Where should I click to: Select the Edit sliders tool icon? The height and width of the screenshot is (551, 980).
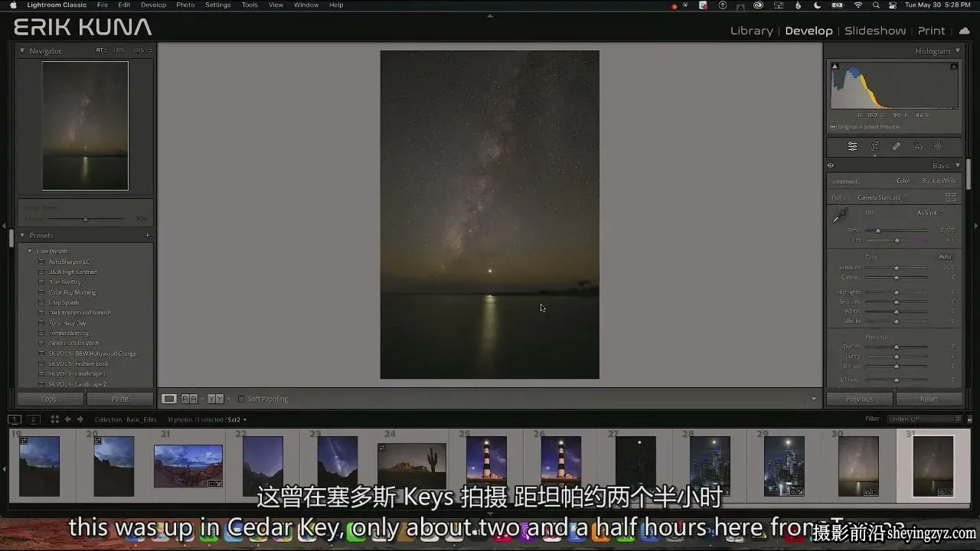pos(852,147)
